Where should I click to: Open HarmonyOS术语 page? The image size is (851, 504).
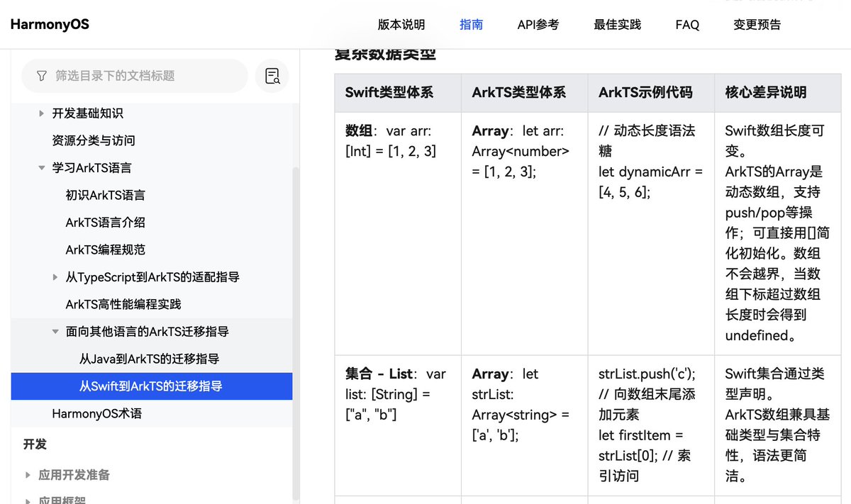point(97,413)
